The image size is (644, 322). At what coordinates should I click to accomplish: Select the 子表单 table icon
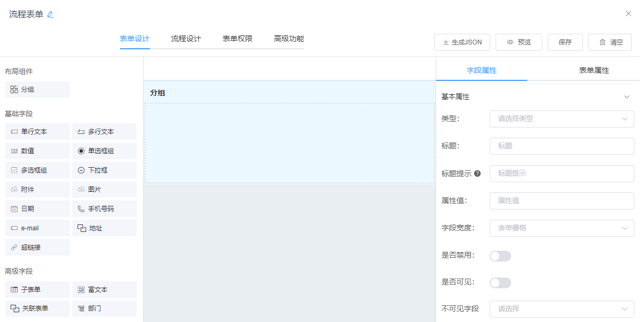(14, 290)
